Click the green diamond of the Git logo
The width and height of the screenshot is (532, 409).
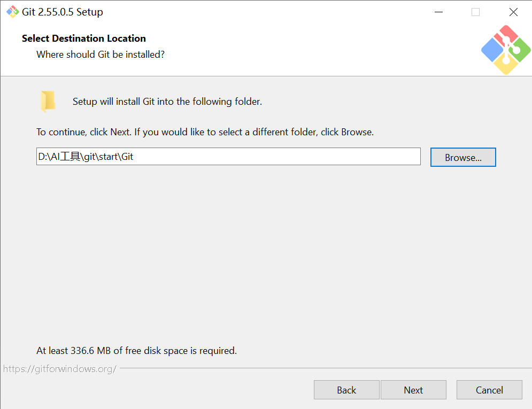click(520, 50)
